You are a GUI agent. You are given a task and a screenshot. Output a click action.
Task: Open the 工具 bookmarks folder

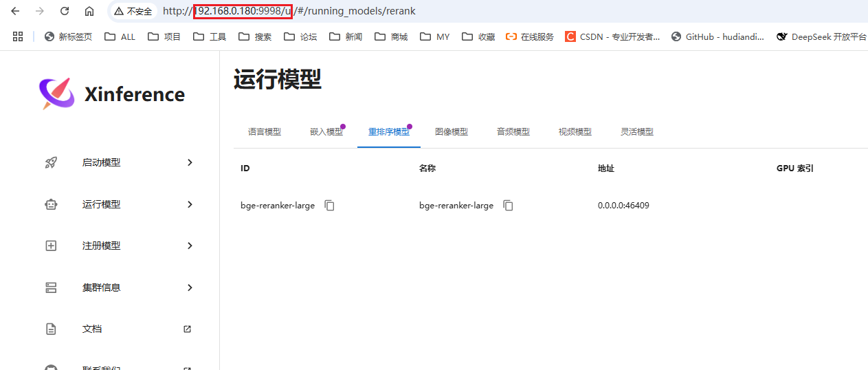(210, 36)
